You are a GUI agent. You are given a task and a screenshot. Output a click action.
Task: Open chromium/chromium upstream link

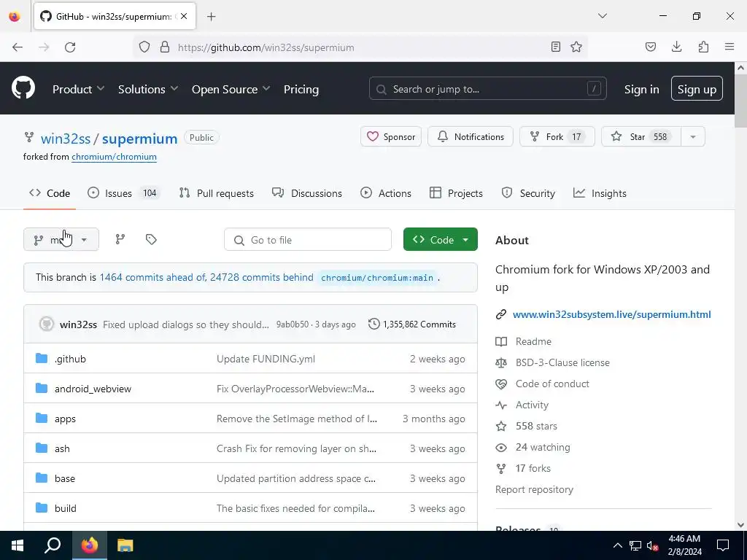114,157
